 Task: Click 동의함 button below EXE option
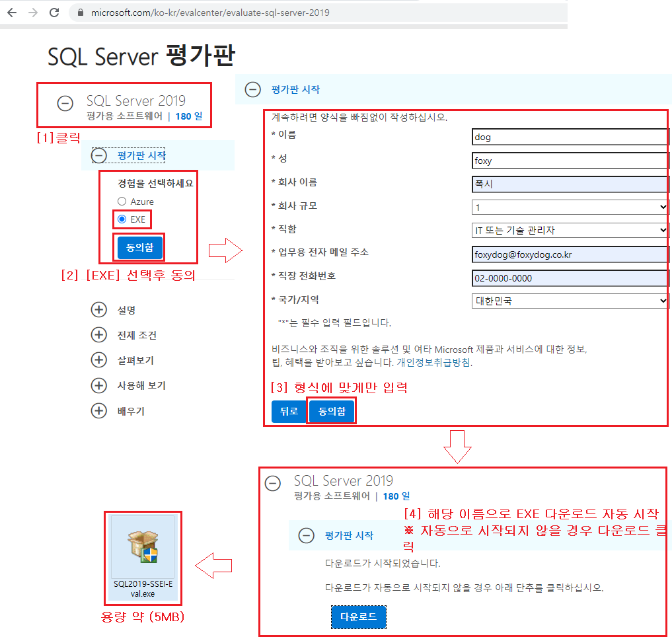(x=139, y=247)
